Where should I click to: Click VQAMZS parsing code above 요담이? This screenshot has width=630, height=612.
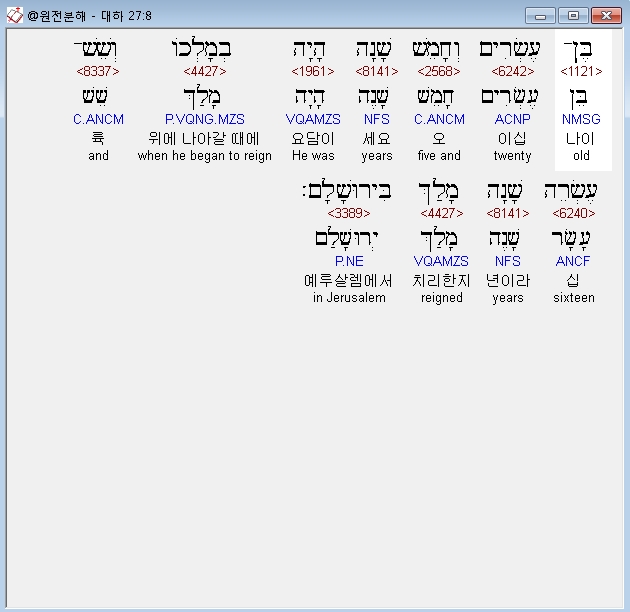point(313,119)
